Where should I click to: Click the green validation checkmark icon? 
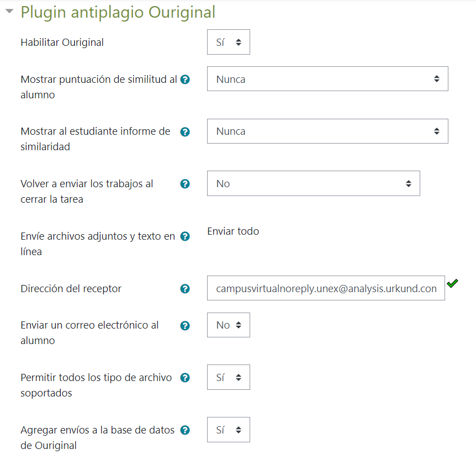[x=453, y=283]
